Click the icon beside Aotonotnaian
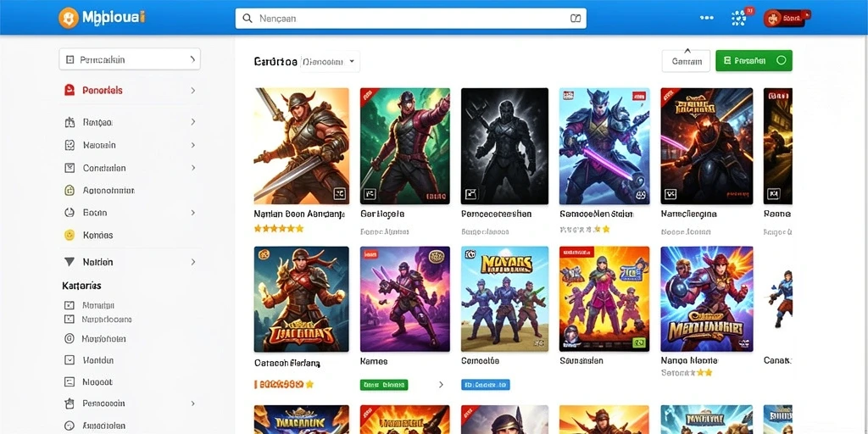Image resolution: width=868 pixels, height=434 pixels. point(70,191)
